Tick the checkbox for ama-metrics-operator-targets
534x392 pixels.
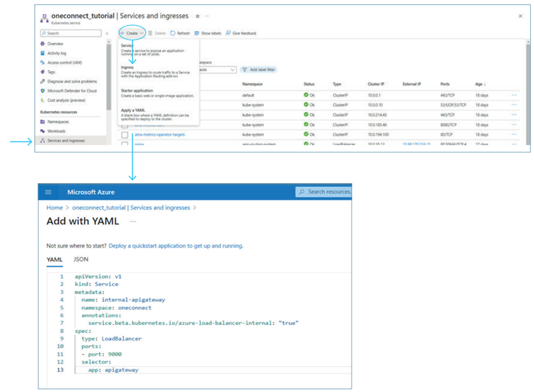[125, 135]
